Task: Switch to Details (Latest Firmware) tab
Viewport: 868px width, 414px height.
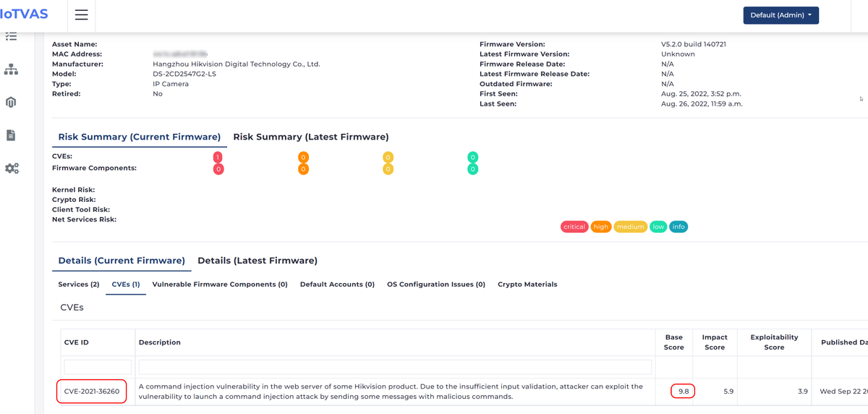Action: click(x=258, y=261)
